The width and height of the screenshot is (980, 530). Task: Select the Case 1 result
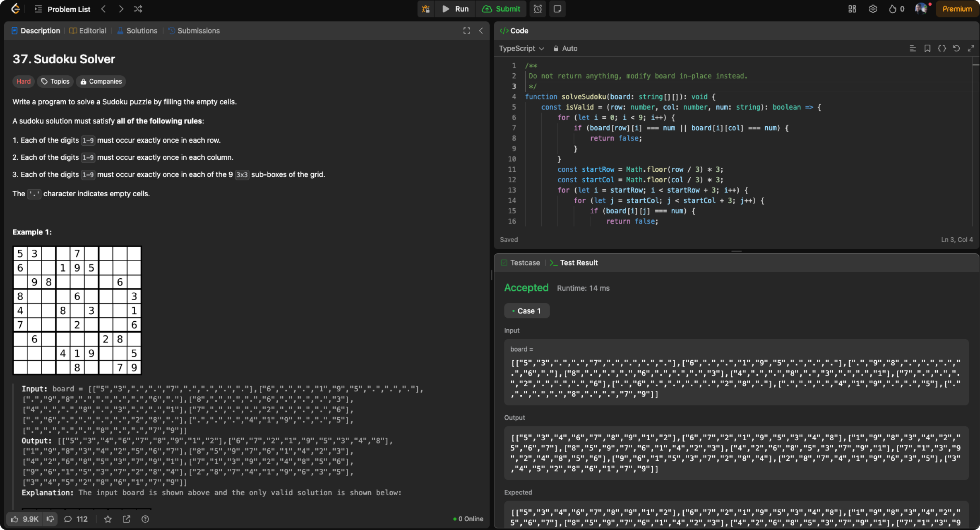click(x=527, y=311)
